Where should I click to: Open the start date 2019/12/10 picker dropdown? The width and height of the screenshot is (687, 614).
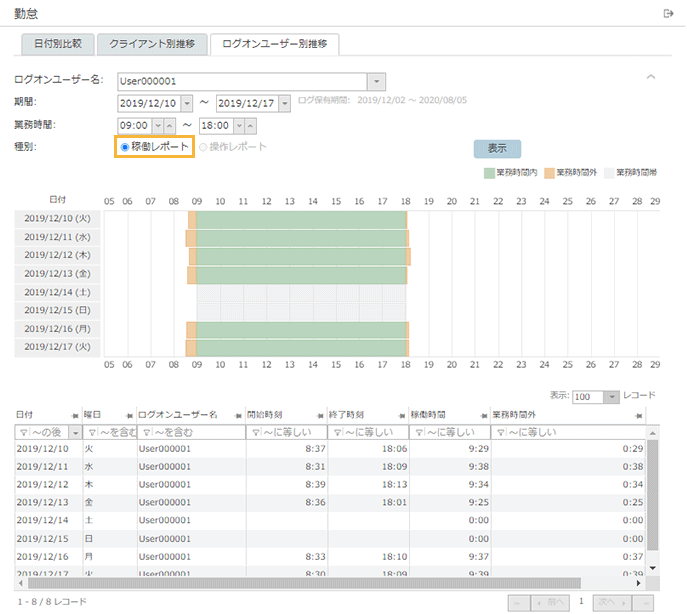(185, 103)
